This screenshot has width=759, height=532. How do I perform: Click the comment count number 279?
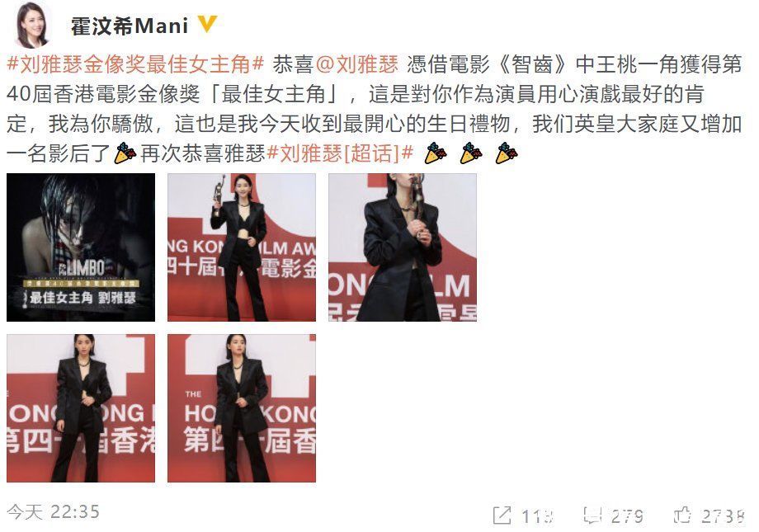(x=627, y=516)
